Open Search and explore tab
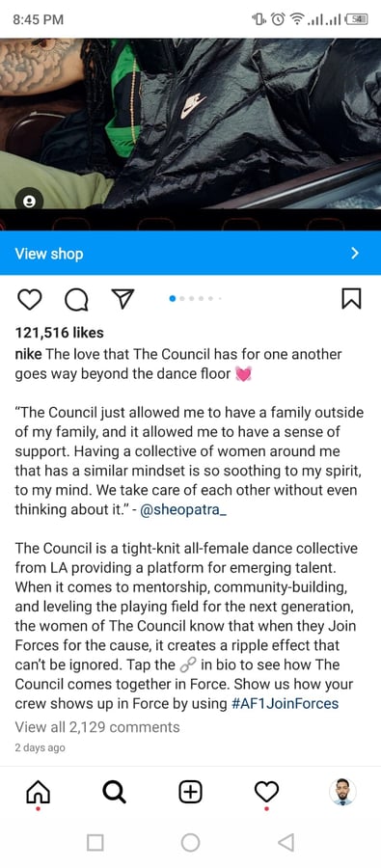This screenshot has height=868, width=381. [114, 793]
